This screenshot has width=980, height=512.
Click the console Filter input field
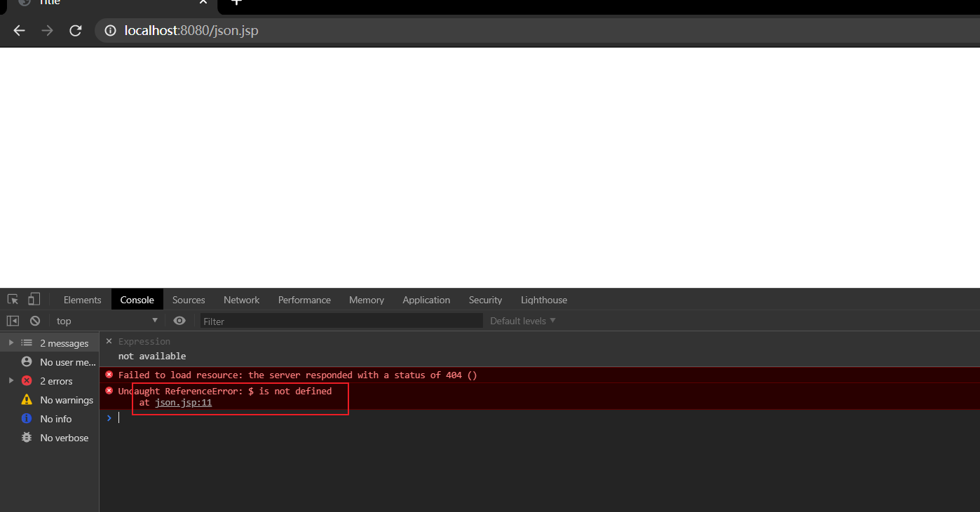(x=341, y=321)
